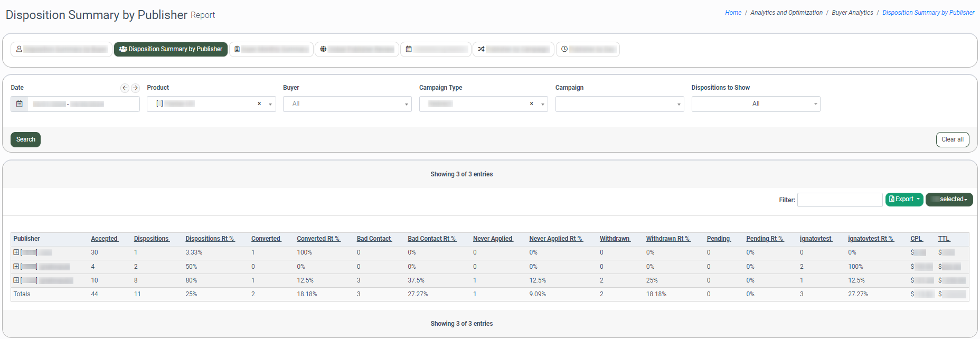Screen dimensions: 980x339
Task: Click the Clear all button
Action: point(952,139)
